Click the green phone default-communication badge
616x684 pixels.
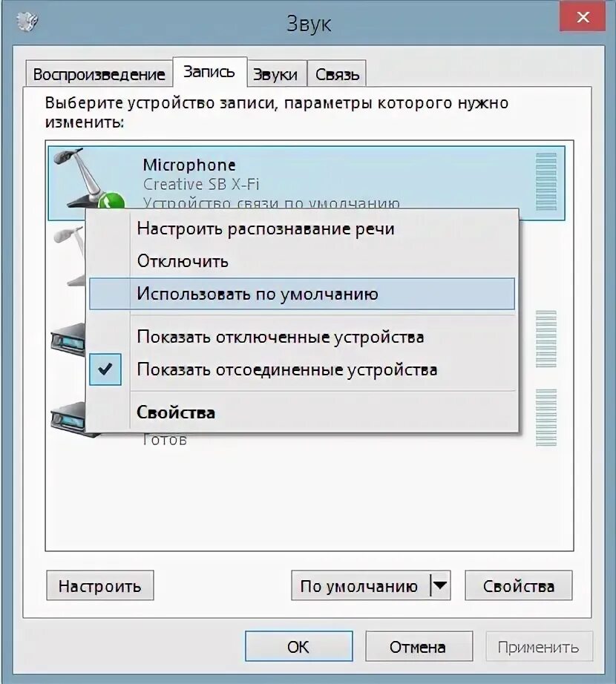point(111,202)
